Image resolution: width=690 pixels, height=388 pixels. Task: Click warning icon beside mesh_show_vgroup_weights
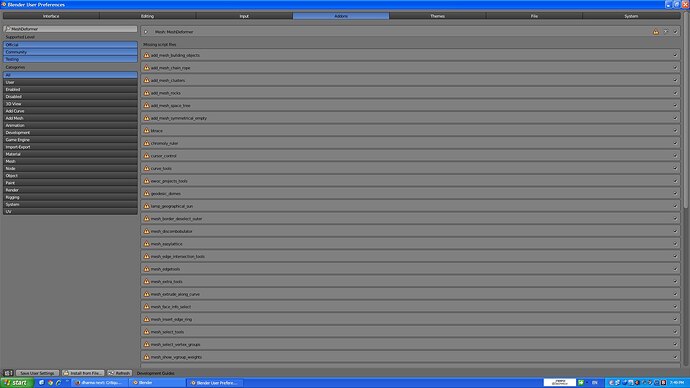[147, 357]
